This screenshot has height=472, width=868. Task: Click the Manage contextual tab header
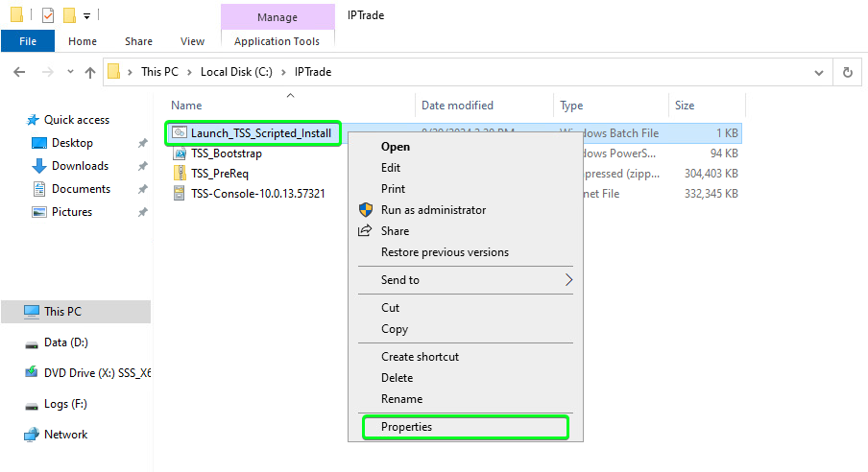coord(277,17)
